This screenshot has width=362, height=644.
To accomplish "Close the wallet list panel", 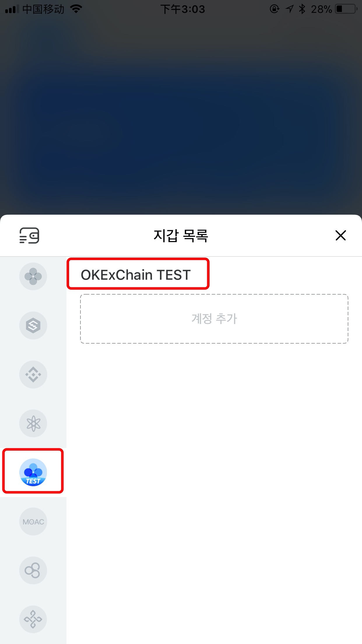I will (340, 235).
